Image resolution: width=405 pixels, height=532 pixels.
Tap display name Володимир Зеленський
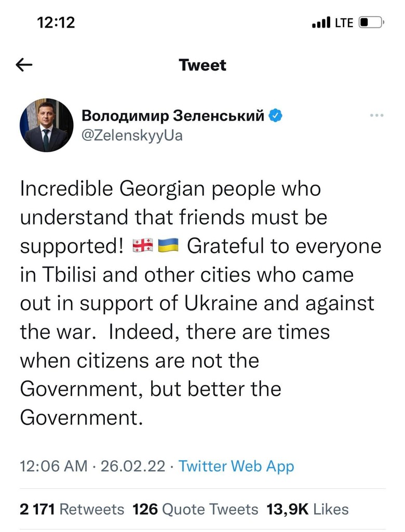tap(173, 116)
